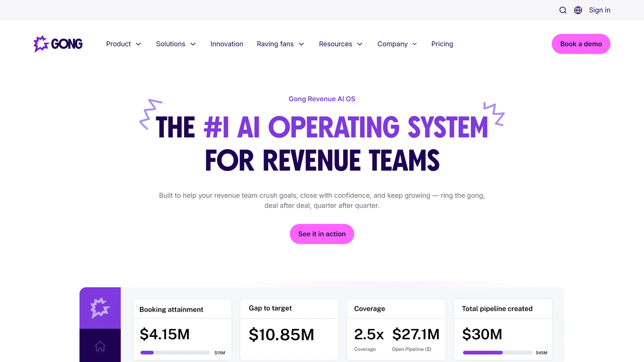Visit the Pricing page
Screen dimensions: 644x362
[x=442, y=44]
